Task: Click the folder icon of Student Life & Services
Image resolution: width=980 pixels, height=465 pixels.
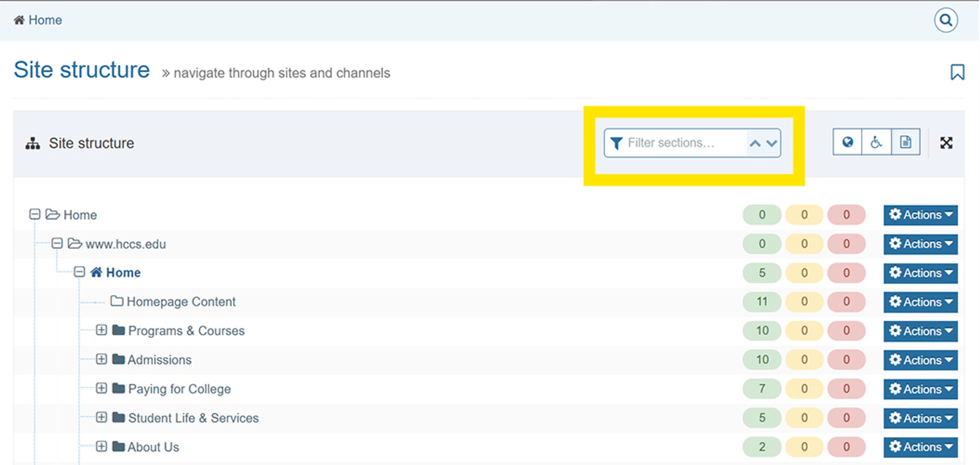Action: [119, 417]
